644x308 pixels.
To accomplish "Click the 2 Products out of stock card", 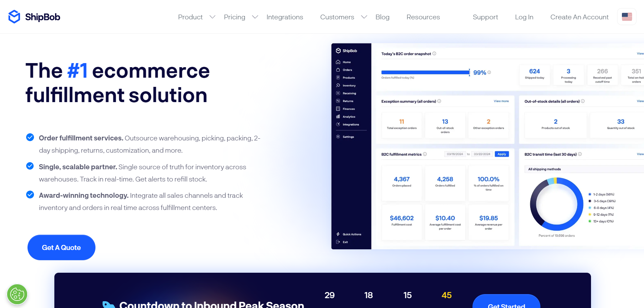I will pos(556,125).
